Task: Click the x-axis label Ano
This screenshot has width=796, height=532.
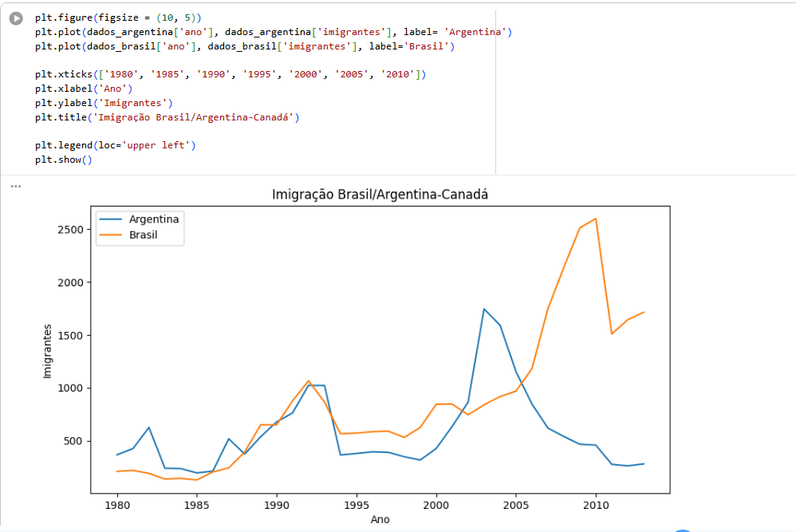Action: click(x=380, y=519)
